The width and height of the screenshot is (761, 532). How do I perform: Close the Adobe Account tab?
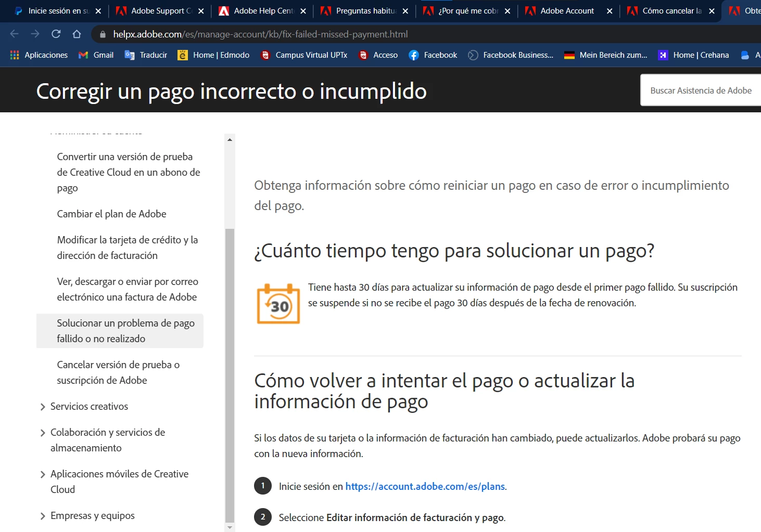click(x=610, y=11)
